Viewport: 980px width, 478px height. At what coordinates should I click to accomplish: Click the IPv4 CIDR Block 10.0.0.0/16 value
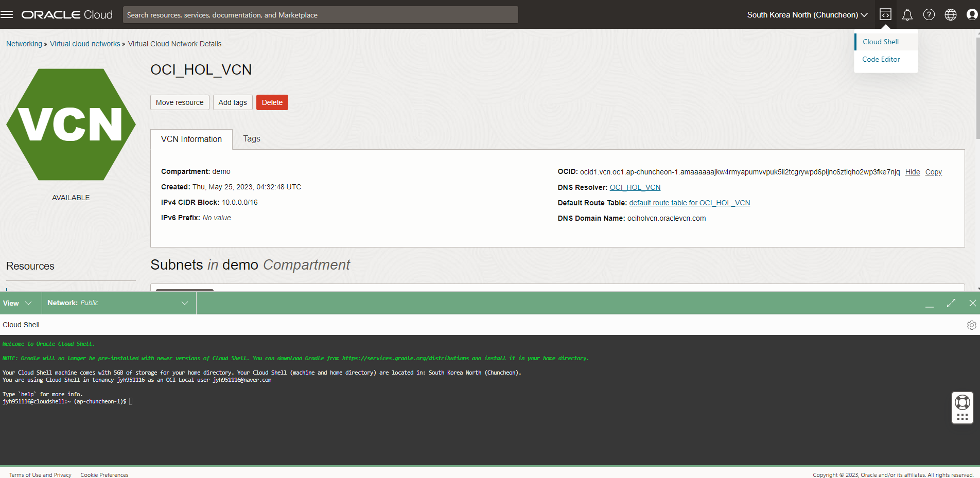click(x=240, y=202)
